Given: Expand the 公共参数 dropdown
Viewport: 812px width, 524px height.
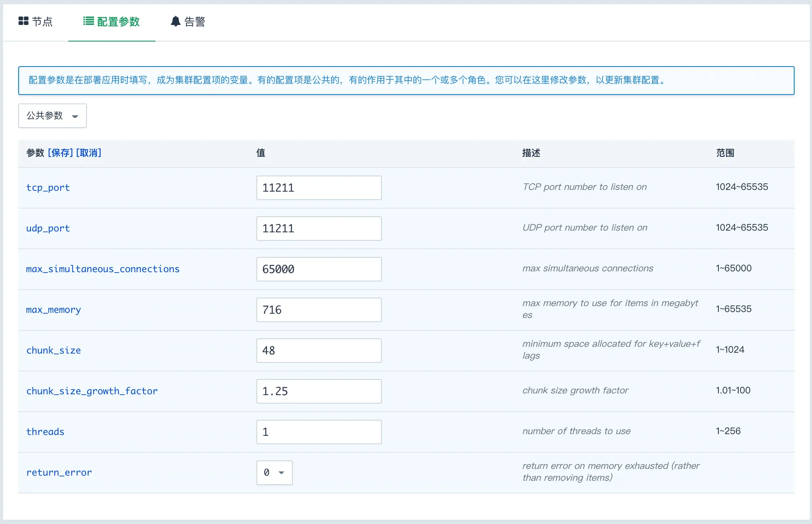Looking at the screenshot, I should pos(53,116).
